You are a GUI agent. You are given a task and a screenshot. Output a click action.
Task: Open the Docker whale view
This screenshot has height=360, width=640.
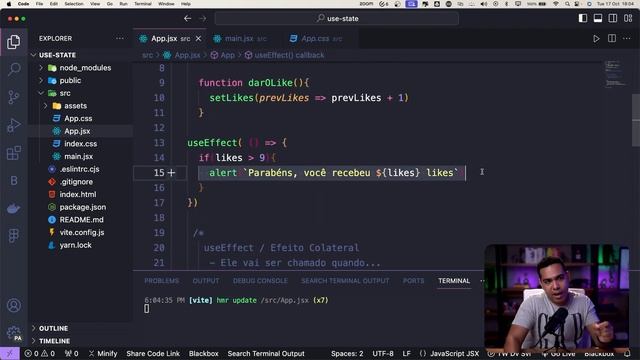13,208
